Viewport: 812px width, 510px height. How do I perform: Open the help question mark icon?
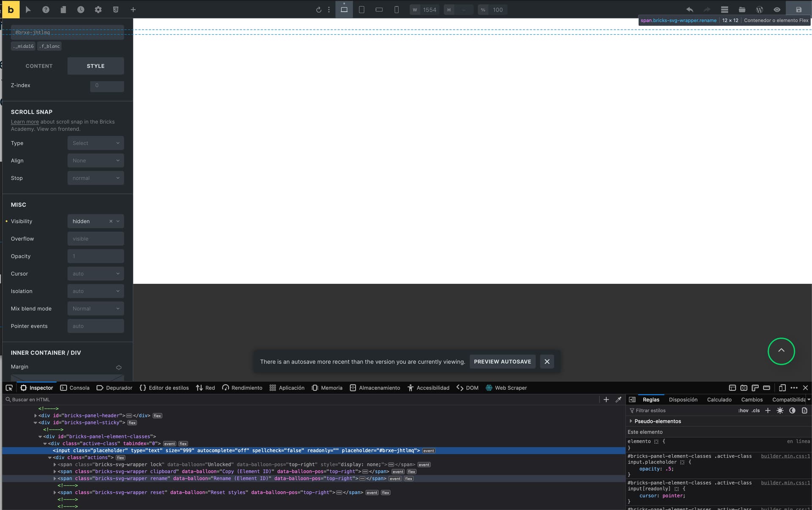point(46,10)
